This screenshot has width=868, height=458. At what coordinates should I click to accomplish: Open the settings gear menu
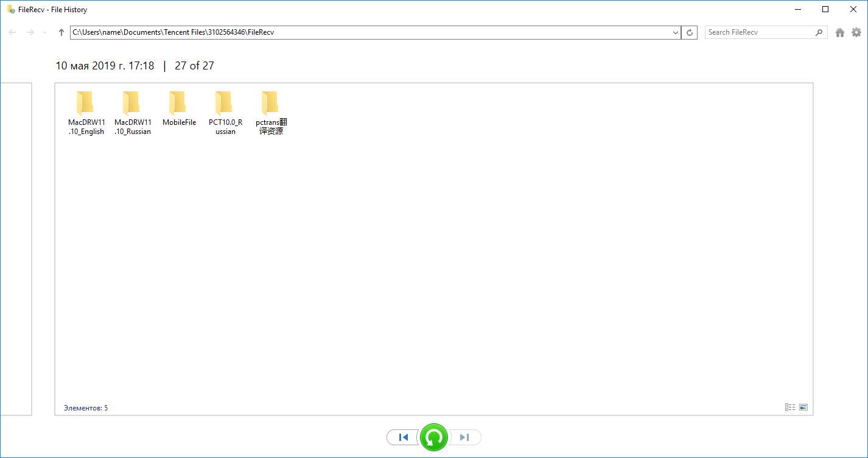coord(856,33)
